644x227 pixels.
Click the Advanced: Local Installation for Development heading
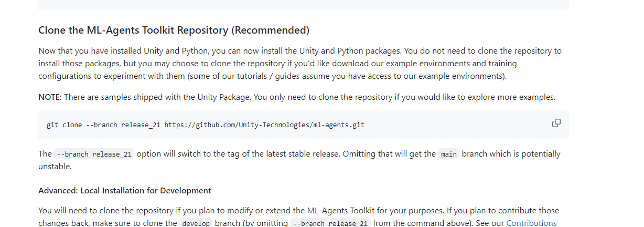tap(125, 190)
